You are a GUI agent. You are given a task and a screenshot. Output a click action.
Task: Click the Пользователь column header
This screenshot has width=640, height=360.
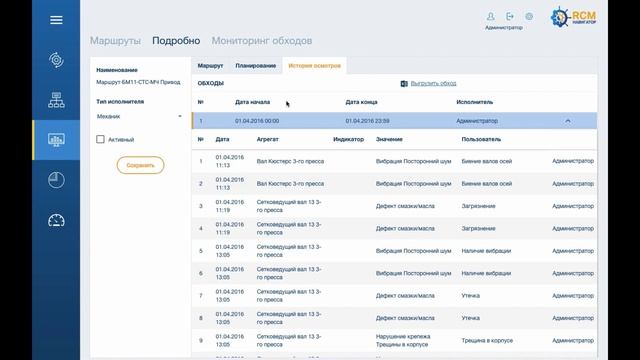point(481,139)
